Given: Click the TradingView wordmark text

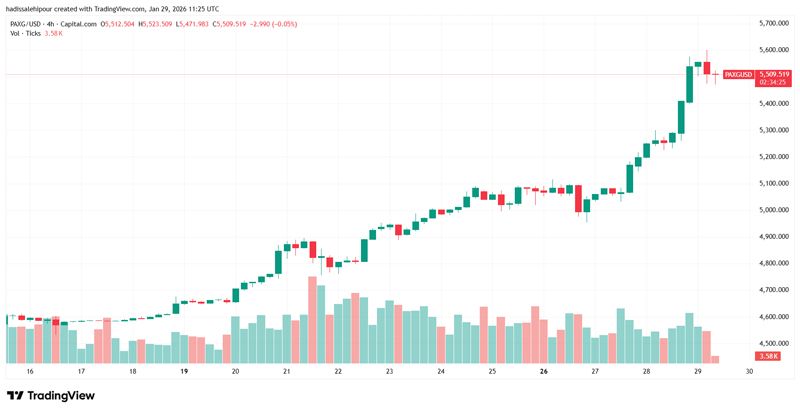Looking at the screenshot, I should click(61, 396).
